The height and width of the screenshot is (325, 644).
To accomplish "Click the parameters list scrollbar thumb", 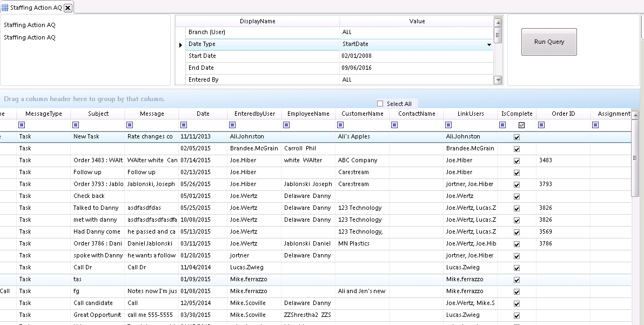I will (498, 35).
